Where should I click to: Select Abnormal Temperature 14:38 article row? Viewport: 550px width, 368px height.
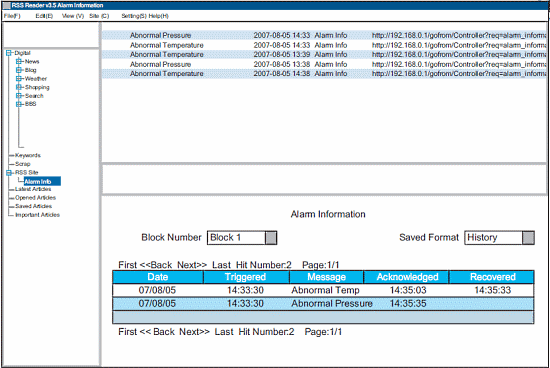(324, 74)
